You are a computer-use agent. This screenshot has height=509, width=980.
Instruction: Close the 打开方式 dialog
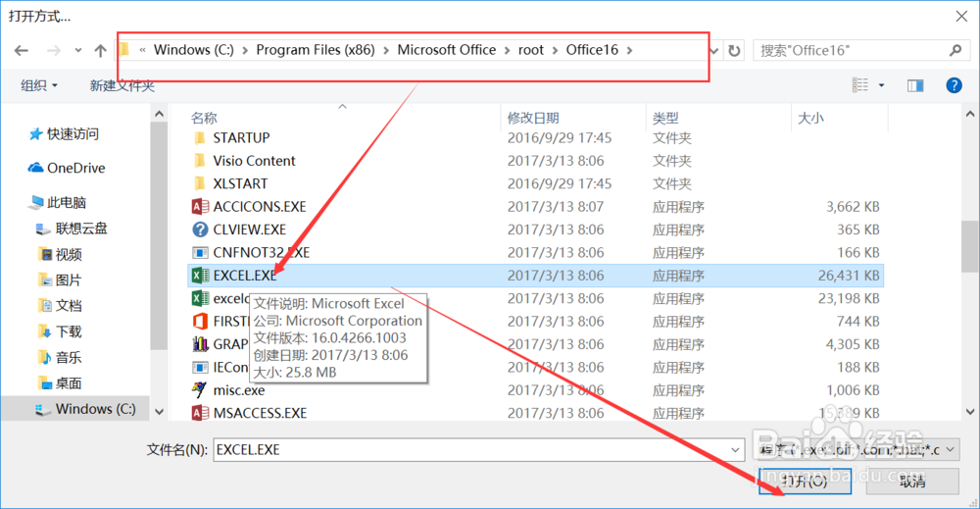click(x=961, y=17)
